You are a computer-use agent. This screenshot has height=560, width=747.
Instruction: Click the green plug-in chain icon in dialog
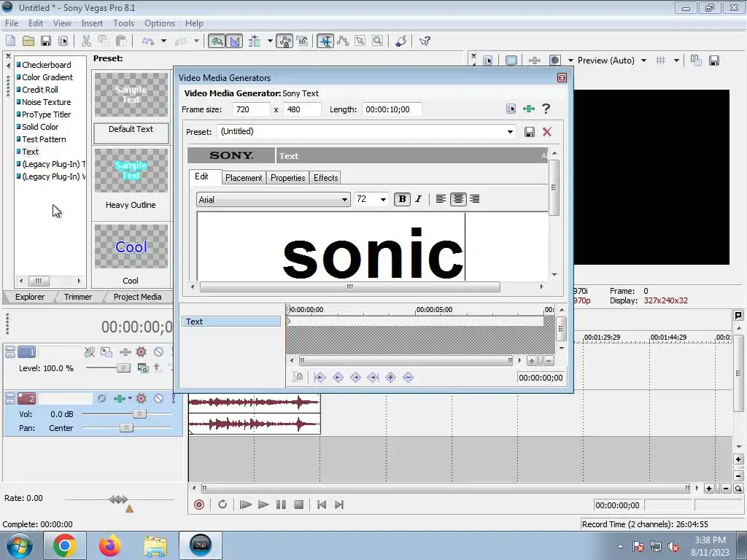point(528,109)
